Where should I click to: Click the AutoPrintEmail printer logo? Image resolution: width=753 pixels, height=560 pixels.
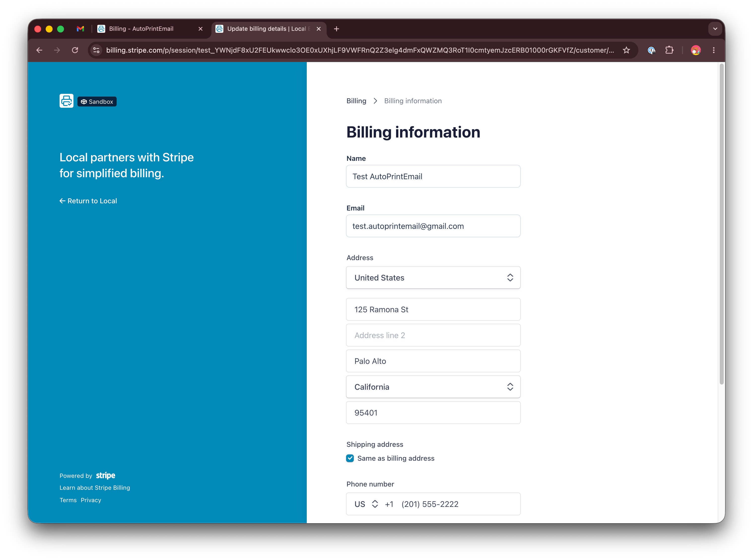[x=67, y=101]
